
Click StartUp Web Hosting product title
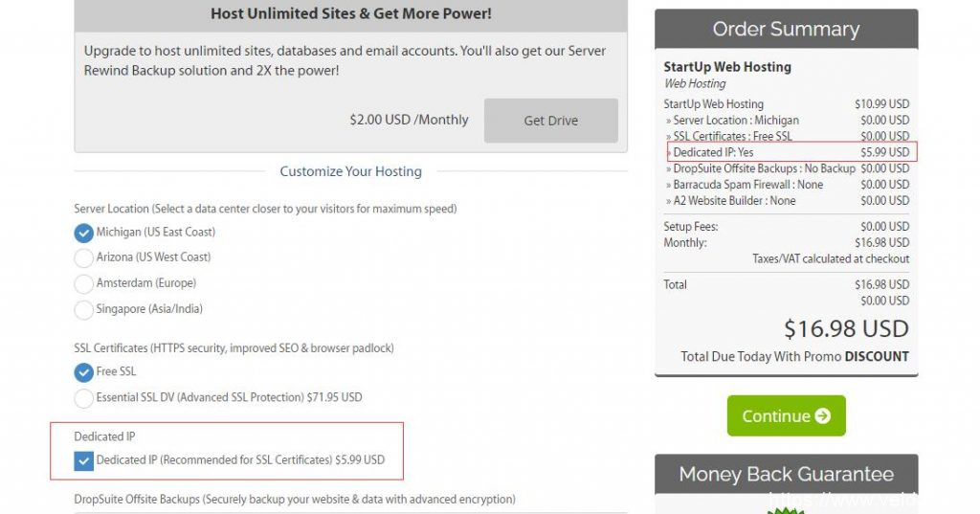coord(727,67)
